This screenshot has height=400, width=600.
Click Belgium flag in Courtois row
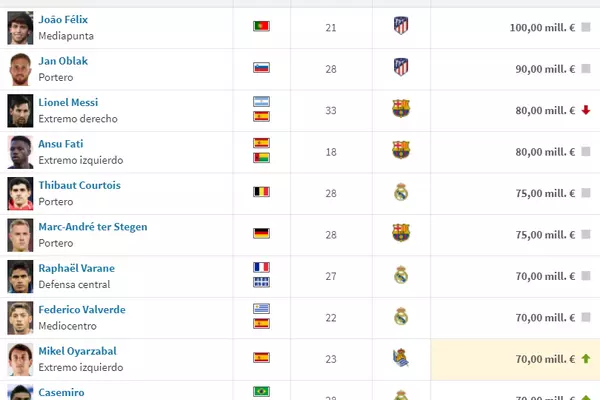coord(262,192)
